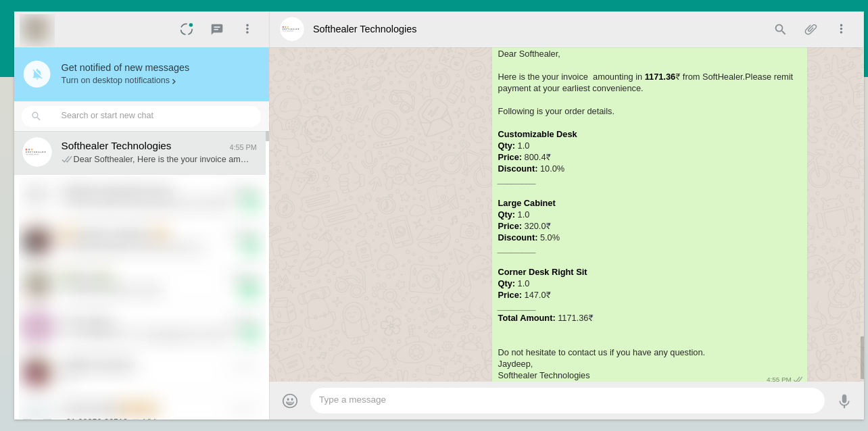Click 'Price: 147.0₹' in the message

click(524, 295)
